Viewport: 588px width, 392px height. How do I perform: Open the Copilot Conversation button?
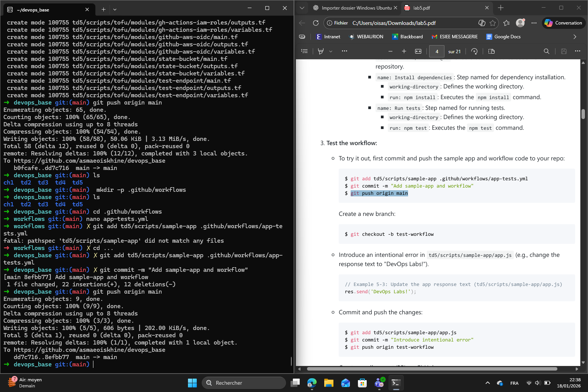coord(563,23)
